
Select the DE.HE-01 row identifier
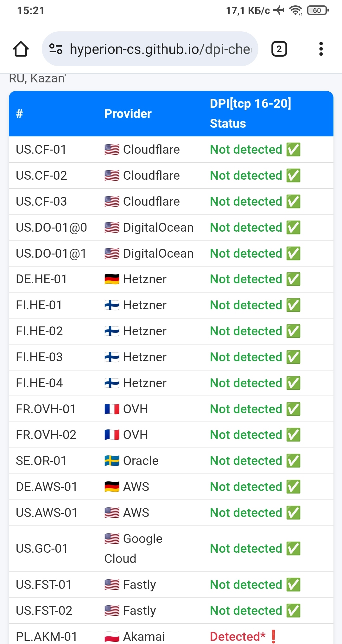pos(41,279)
